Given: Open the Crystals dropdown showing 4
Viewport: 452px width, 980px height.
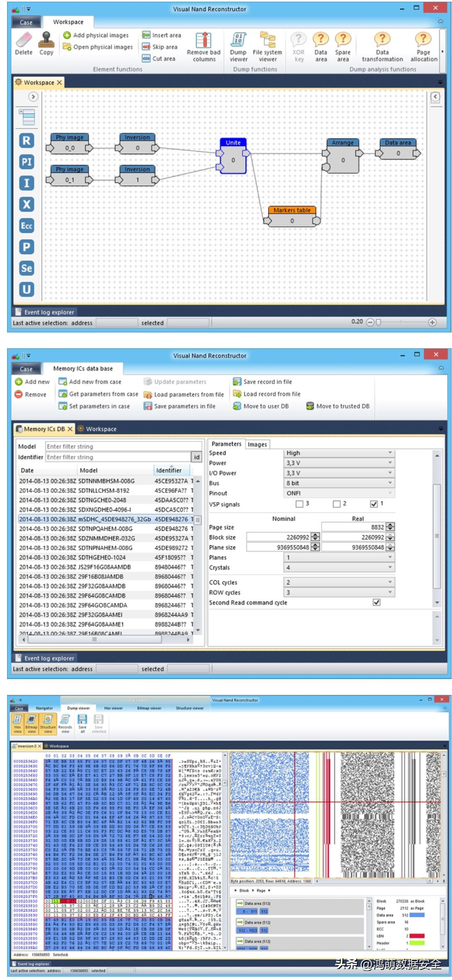Looking at the screenshot, I should coord(339,567).
